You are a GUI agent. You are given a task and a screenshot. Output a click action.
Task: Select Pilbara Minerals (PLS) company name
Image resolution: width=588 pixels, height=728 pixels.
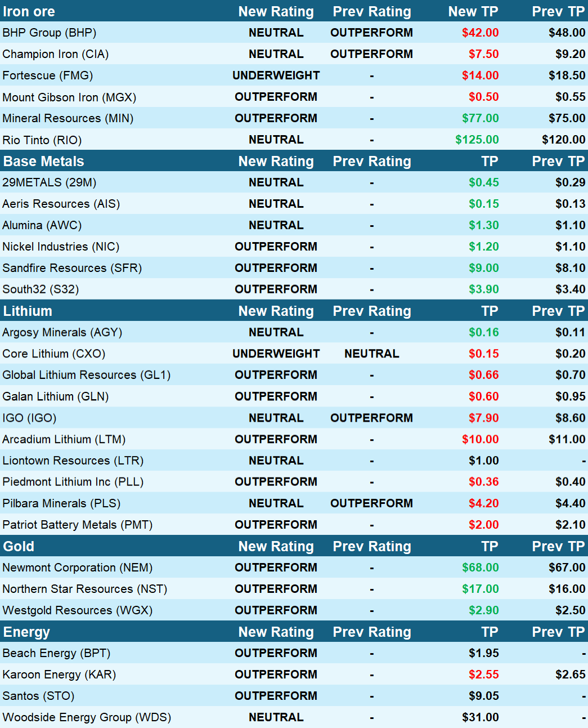tap(61, 503)
